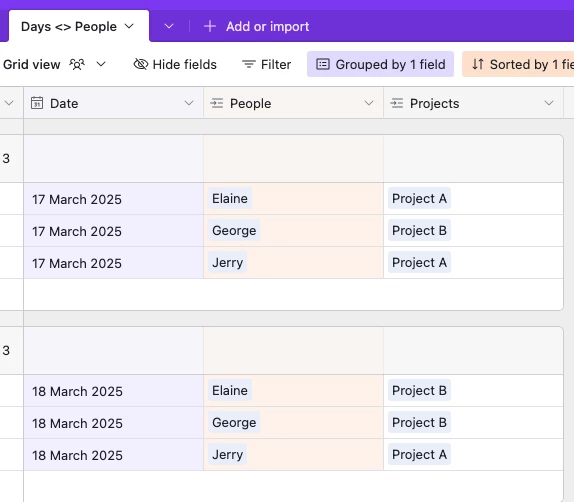Toggle Hide fields crossed-eye icon
The width and height of the screenshot is (574, 502).
(x=141, y=64)
